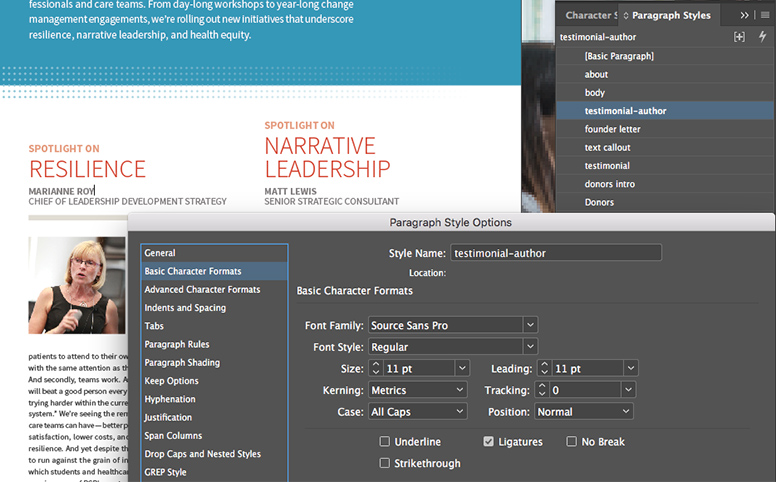Switch to the Character Styles tab
The width and height of the screenshot is (776, 482).
(590, 15)
